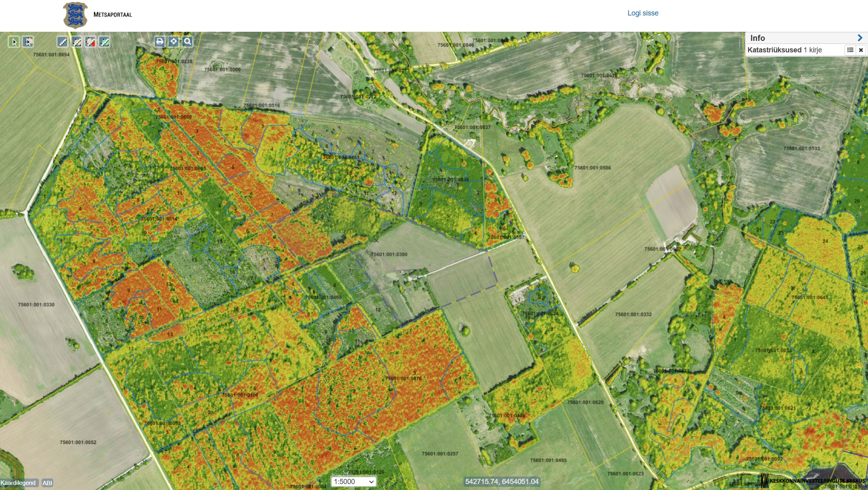The image size is (868, 490).
Task: Select the arrow pointer tool
Action: (14, 42)
